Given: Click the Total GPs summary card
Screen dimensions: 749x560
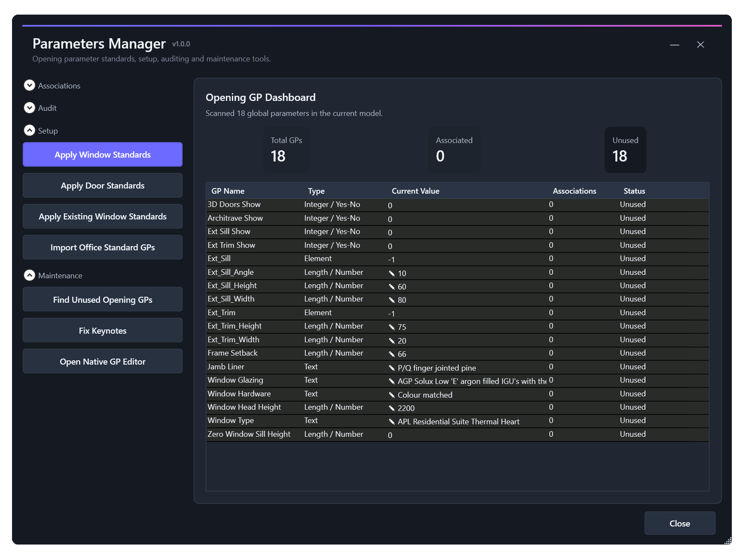Looking at the screenshot, I should (286, 150).
